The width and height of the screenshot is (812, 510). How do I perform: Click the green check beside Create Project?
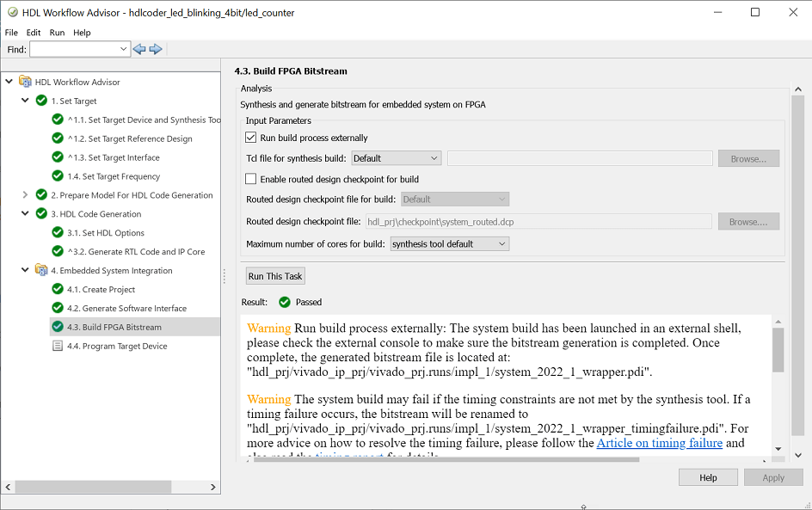(x=58, y=289)
